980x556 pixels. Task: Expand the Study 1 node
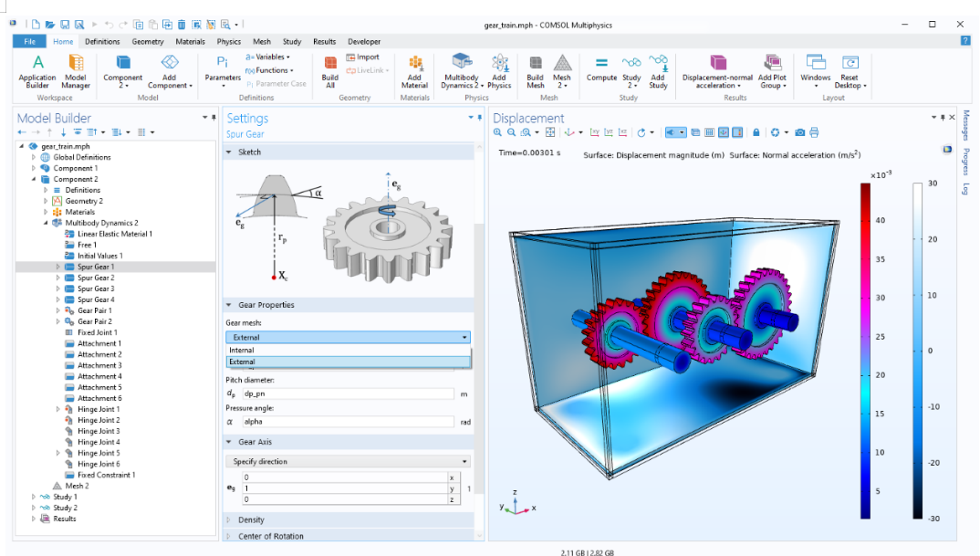[34, 497]
